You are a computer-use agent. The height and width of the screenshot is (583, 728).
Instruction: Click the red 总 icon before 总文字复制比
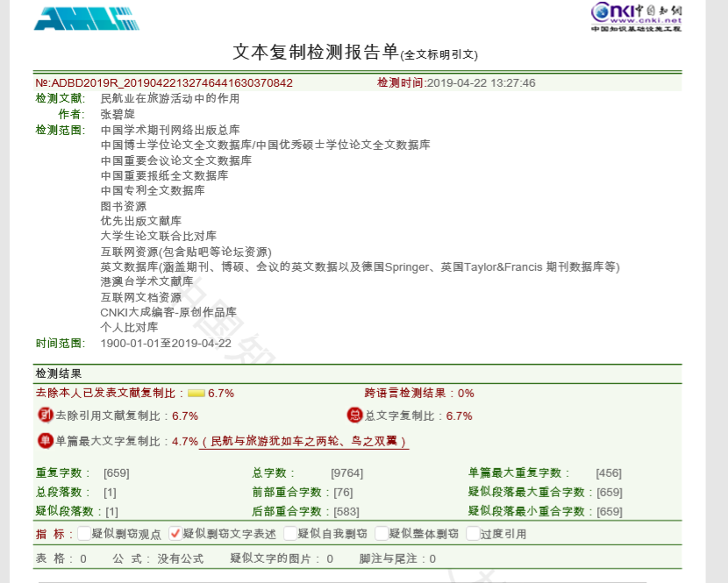[354, 415]
